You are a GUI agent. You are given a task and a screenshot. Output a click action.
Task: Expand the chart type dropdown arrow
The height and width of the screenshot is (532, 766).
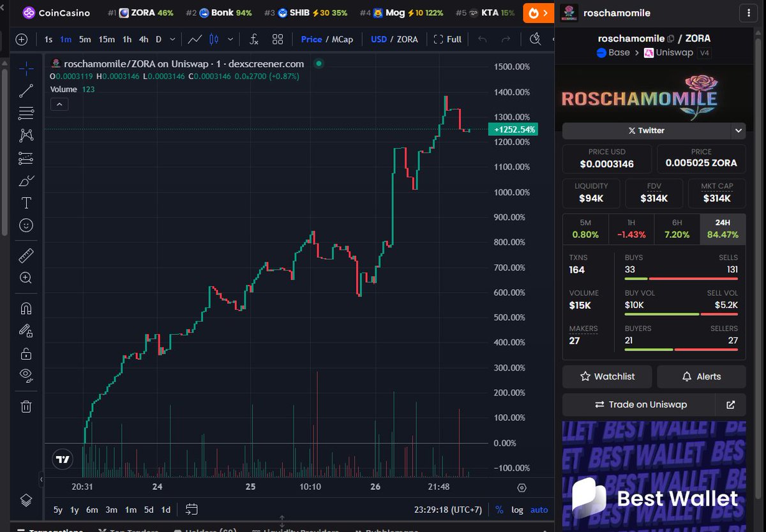[x=230, y=40]
